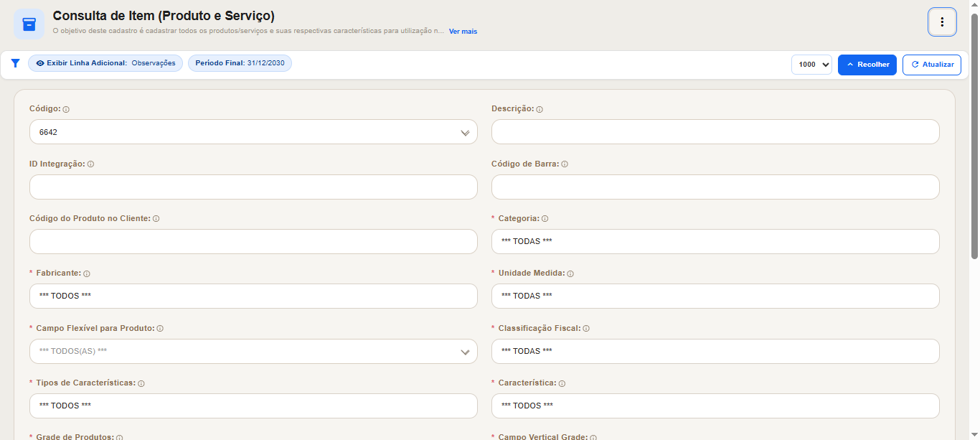Click info icon beside ID Integração
Screen dimensions: 980x440
(x=90, y=164)
